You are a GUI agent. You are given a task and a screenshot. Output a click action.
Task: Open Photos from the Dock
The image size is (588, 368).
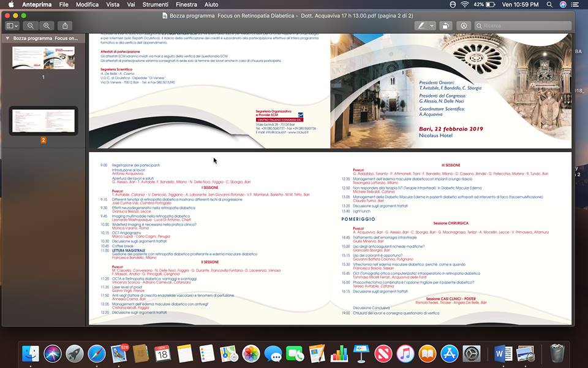pyautogui.click(x=251, y=353)
